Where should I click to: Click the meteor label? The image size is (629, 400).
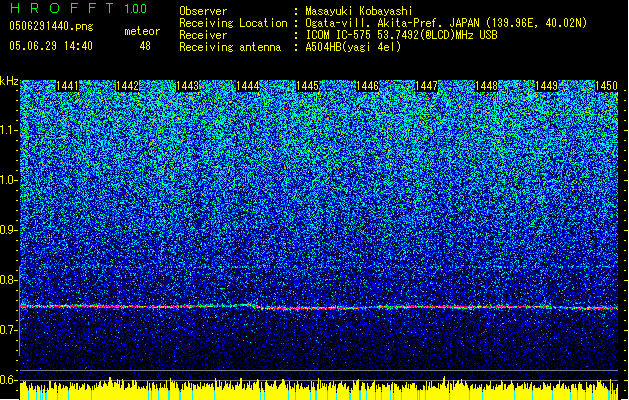tap(141, 31)
